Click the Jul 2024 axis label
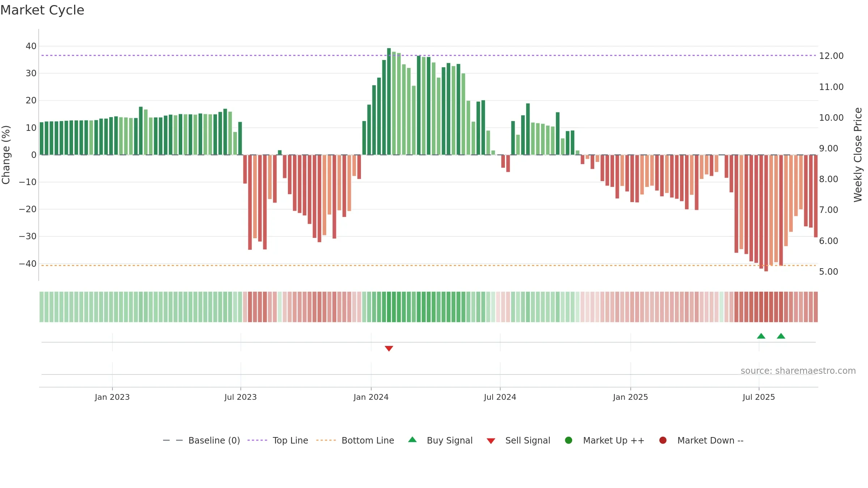The image size is (868, 488). (x=500, y=397)
